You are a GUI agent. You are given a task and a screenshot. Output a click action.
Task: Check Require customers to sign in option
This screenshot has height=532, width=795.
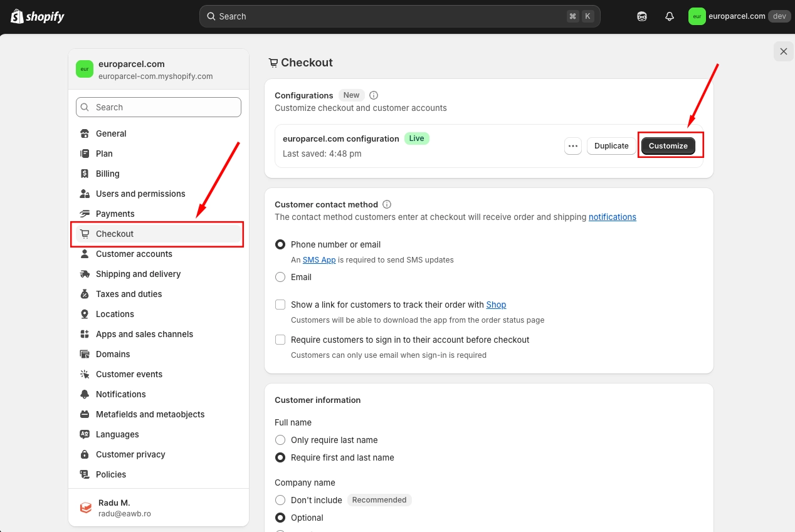click(280, 340)
